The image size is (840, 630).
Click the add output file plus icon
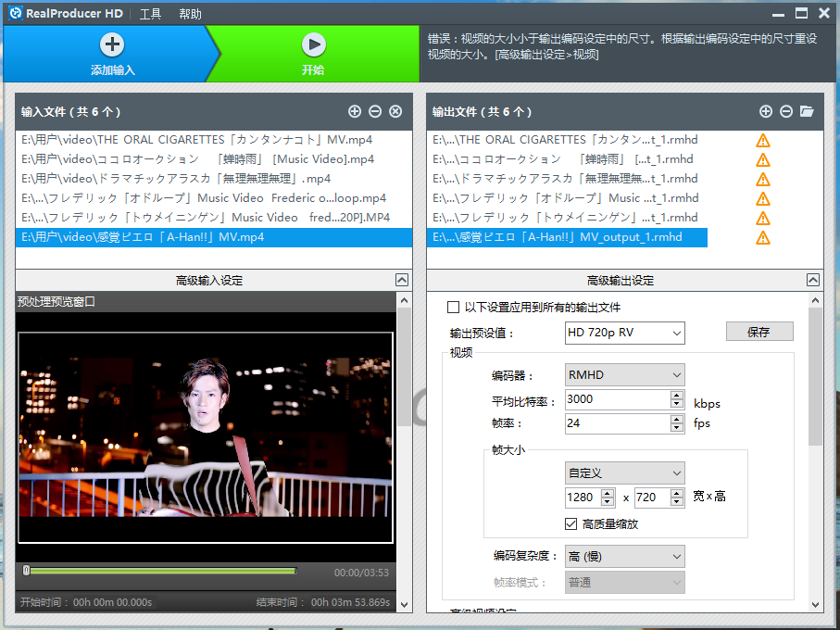tap(766, 111)
